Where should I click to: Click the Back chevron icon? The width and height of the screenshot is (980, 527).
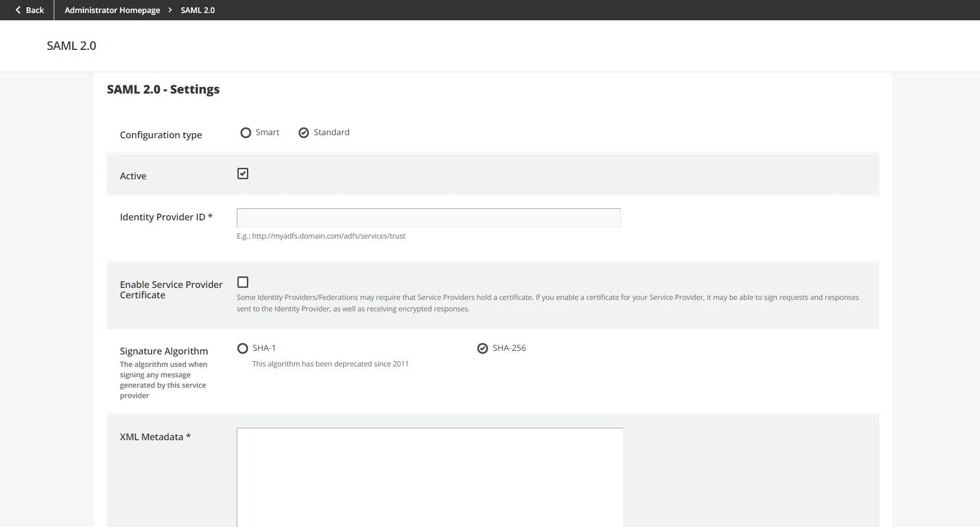click(x=17, y=10)
